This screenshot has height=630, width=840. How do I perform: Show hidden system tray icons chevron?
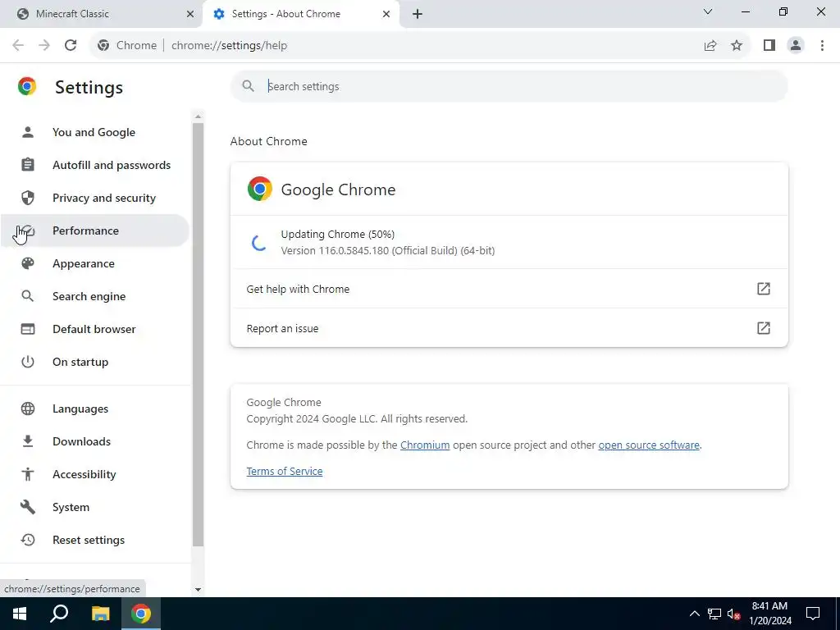694,614
